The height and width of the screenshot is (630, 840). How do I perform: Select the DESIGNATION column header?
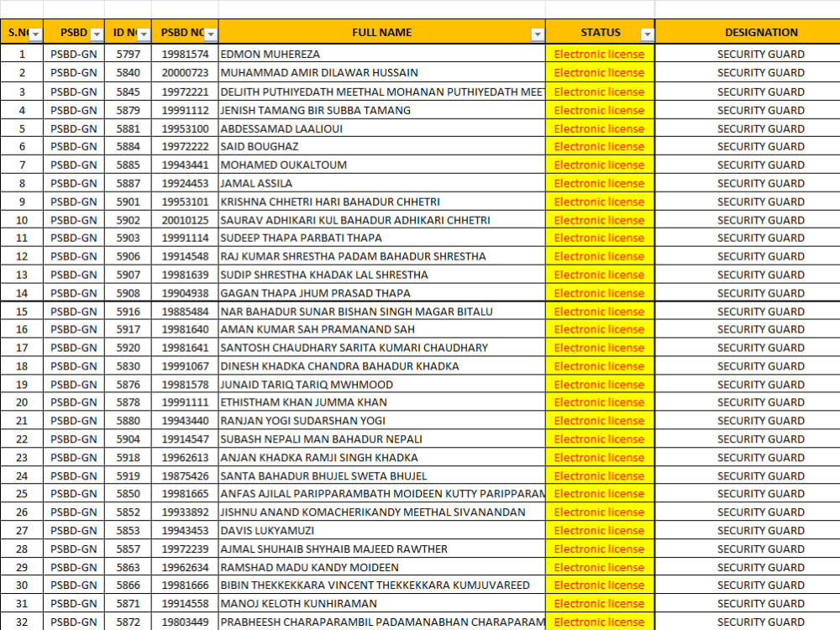[760, 32]
